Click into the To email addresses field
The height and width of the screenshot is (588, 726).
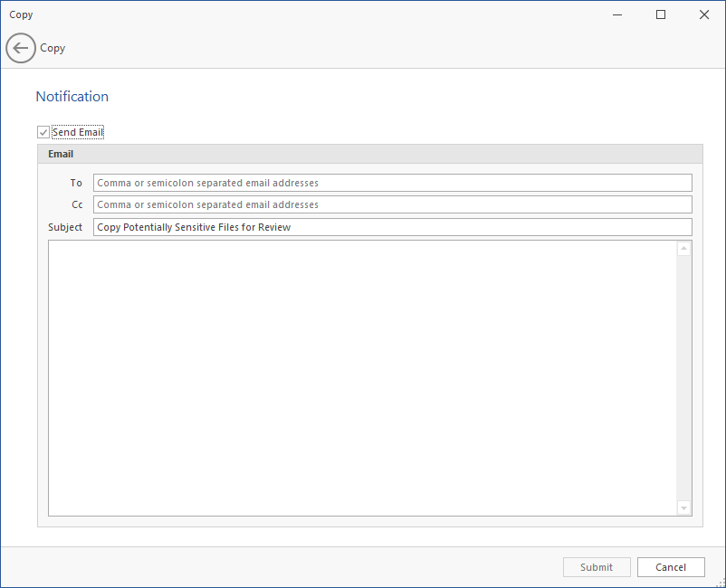tap(392, 183)
